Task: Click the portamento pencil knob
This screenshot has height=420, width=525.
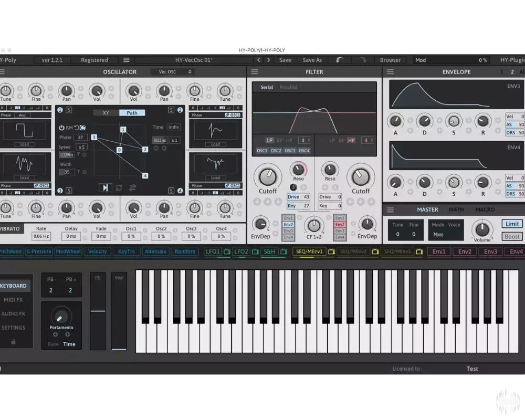Action: pyautogui.click(x=61, y=317)
